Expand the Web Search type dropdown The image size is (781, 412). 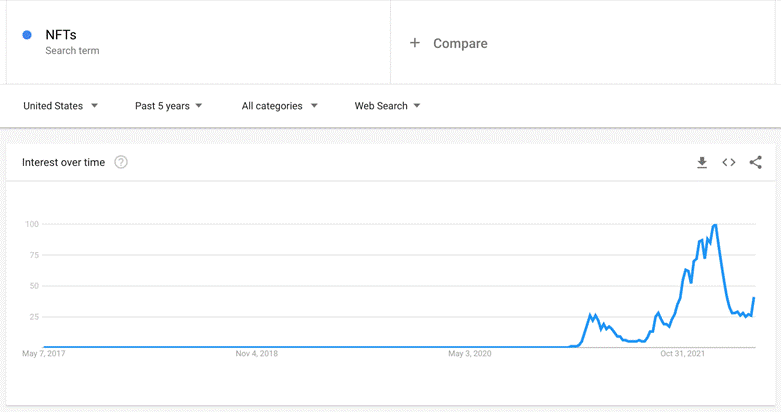tap(387, 106)
